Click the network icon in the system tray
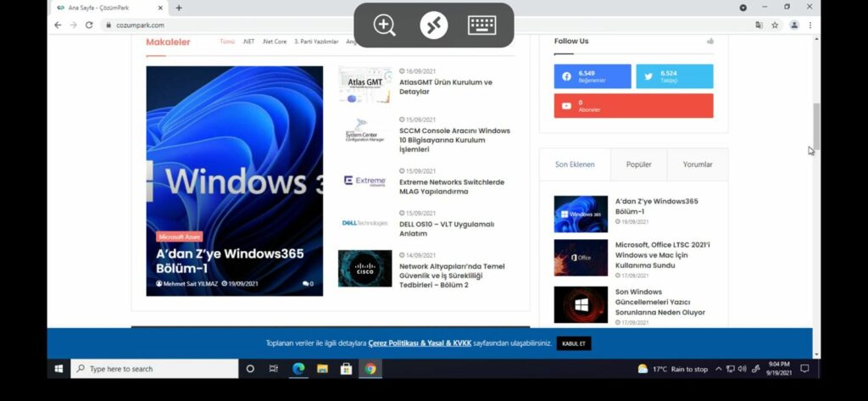The width and height of the screenshot is (868, 401). point(730,369)
